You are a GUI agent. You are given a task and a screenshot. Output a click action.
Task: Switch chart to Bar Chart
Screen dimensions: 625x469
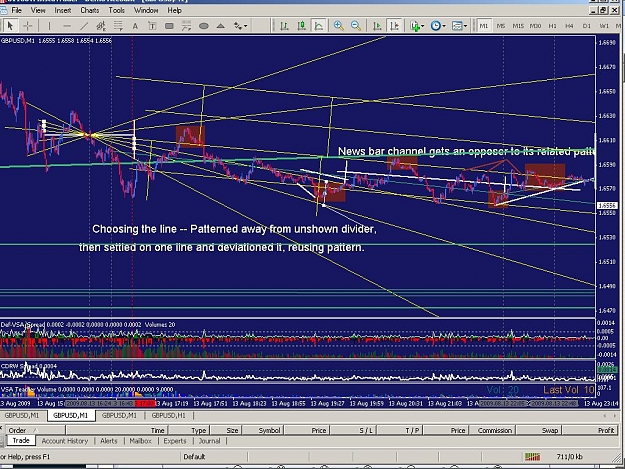284,26
